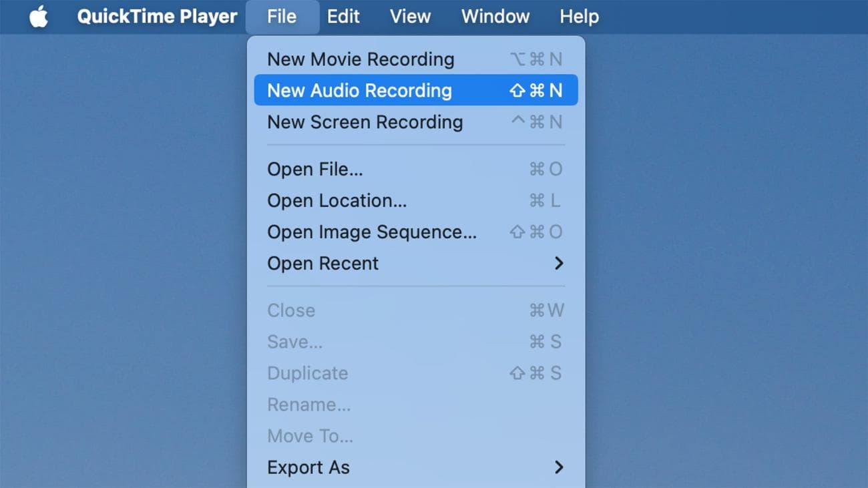The image size is (868, 488).
Task: Click the Close menu item
Action: click(x=291, y=310)
